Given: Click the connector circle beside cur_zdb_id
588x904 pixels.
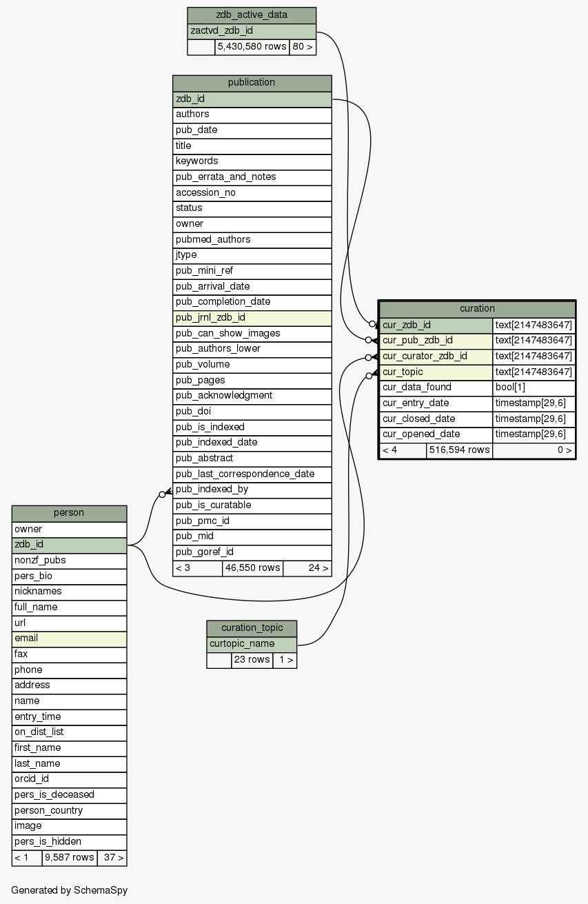Looking at the screenshot, I should [x=372, y=323].
